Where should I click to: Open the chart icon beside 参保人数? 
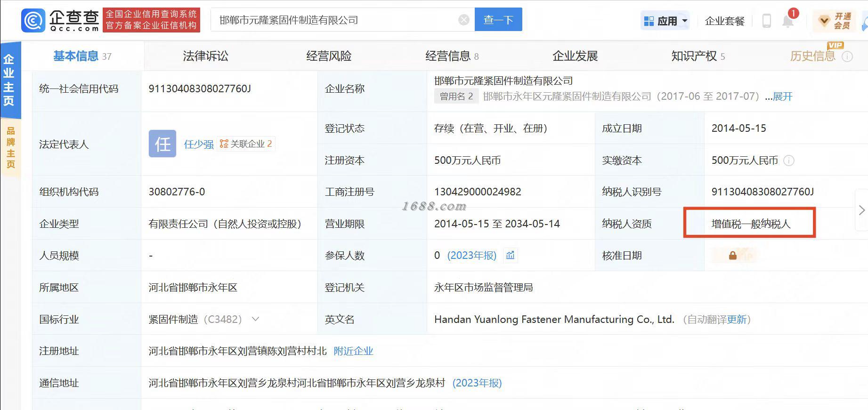[x=510, y=255]
